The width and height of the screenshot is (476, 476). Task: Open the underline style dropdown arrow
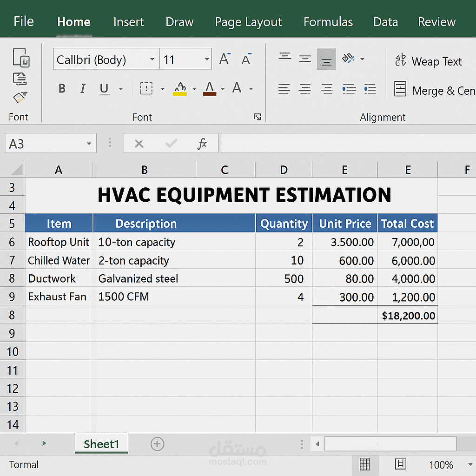[x=121, y=89]
